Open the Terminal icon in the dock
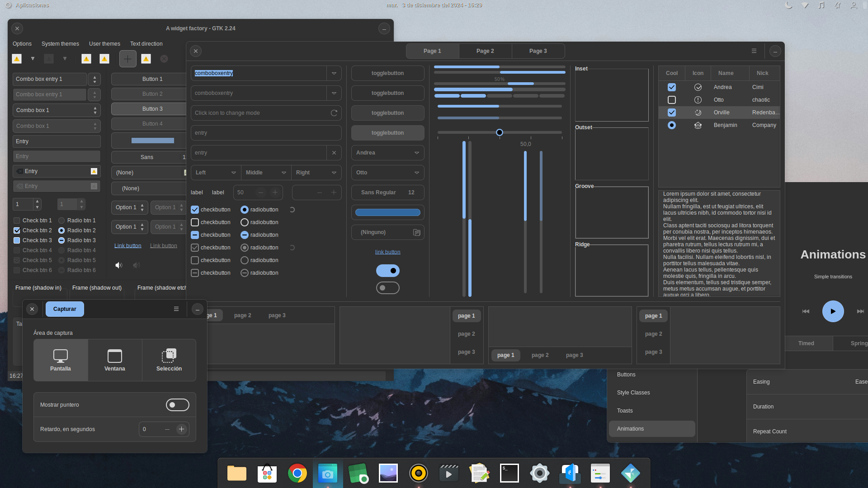 point(509,473)
